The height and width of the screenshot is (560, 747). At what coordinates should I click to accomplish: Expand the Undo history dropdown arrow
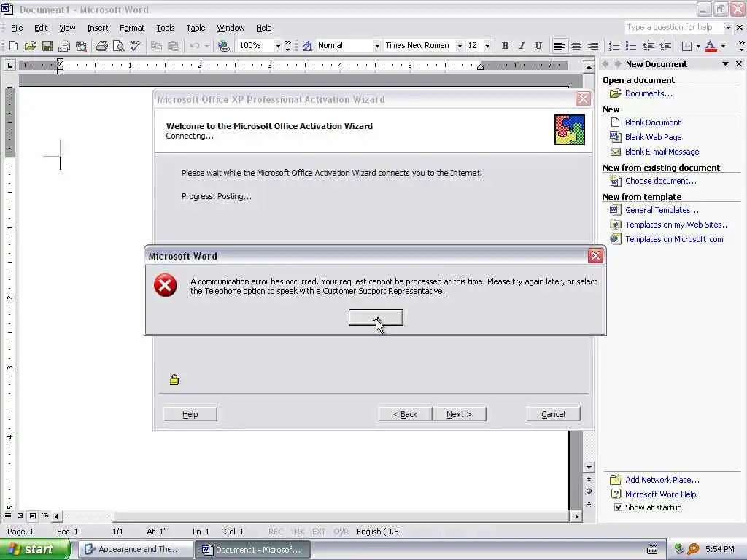click(x=206, y=46)
